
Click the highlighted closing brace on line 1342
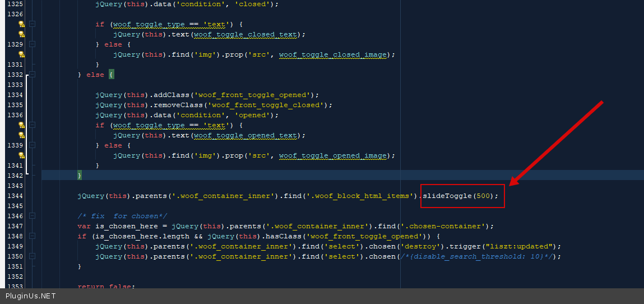(80, 176)
